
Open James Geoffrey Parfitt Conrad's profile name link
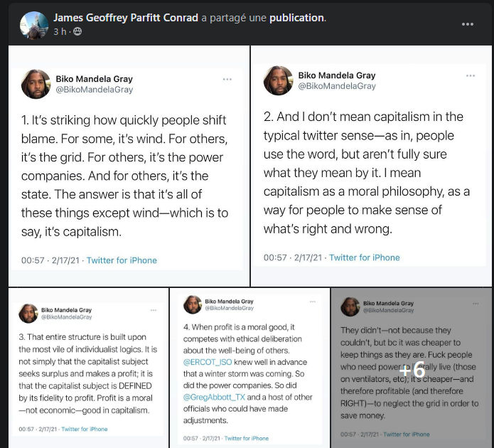pyautogui.click(x=126, y=18)
